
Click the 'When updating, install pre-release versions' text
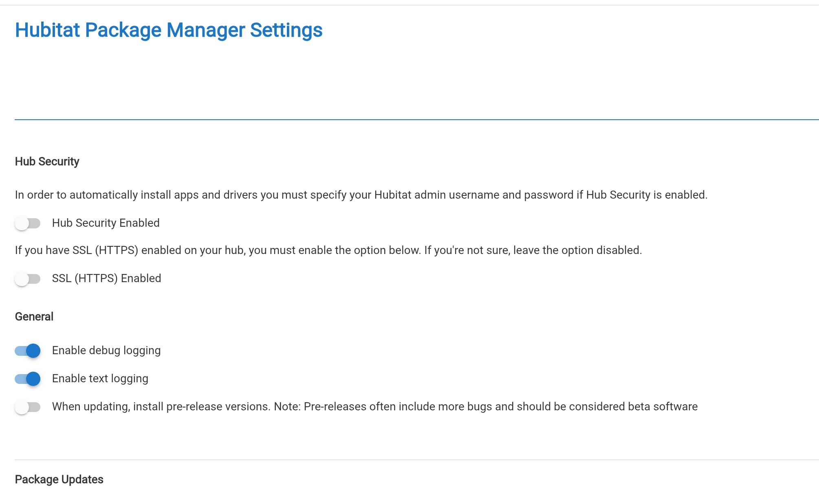click(x=161, y=407)
